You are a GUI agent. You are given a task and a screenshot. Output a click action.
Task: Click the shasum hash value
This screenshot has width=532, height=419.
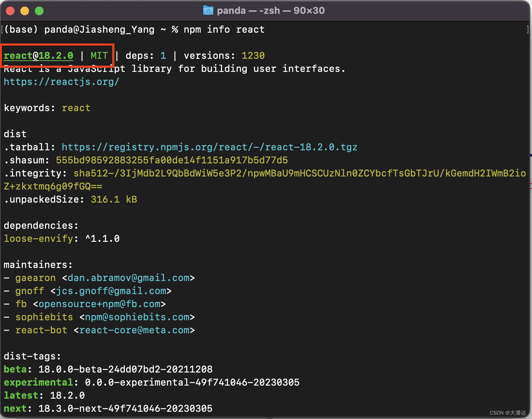(172, 160)
